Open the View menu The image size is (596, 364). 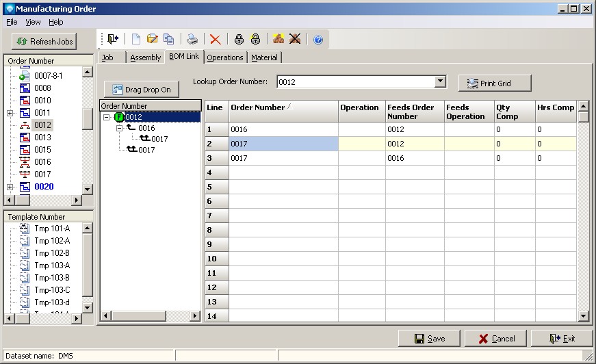[33, 22]
